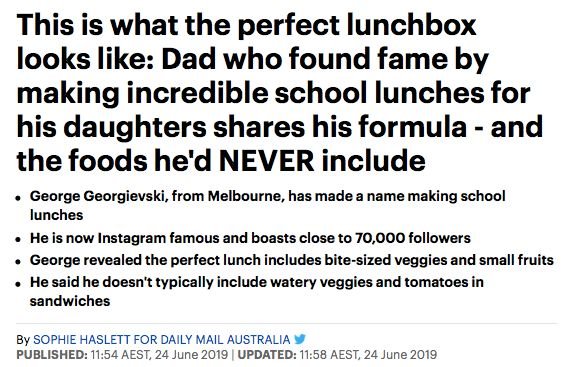The image size is (566, 367).
Task: Click the first bullet point marker
Action: [18, 198]
